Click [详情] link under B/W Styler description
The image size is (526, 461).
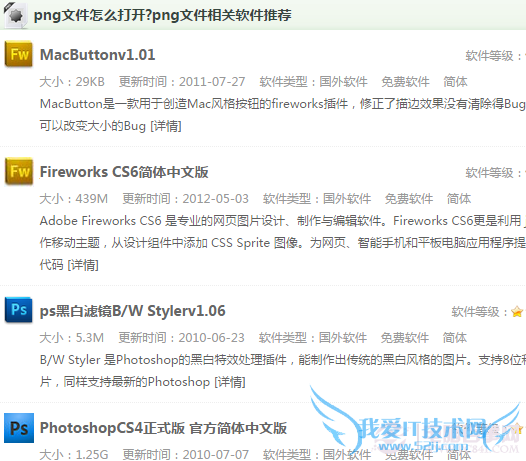tap(230, 382)
